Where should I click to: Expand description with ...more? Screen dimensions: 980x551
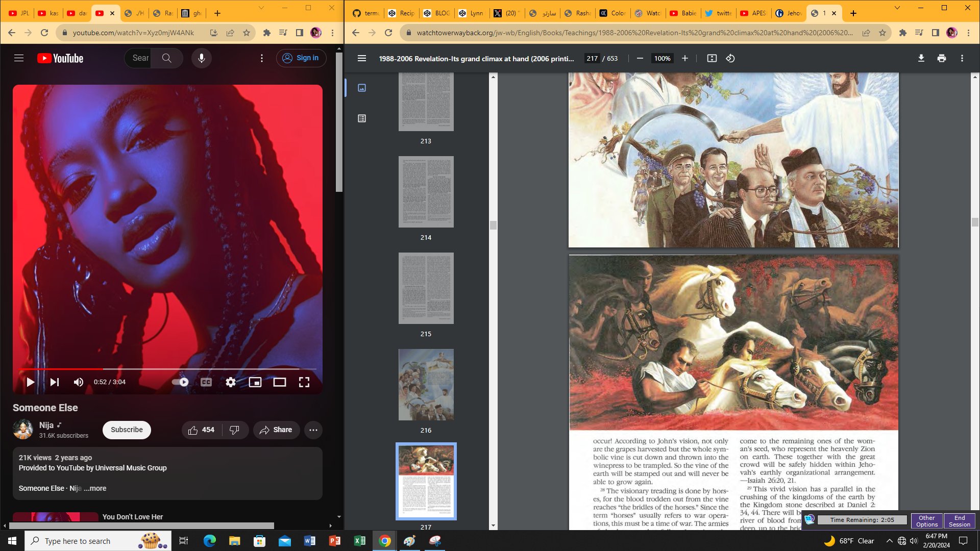[95, 488]
